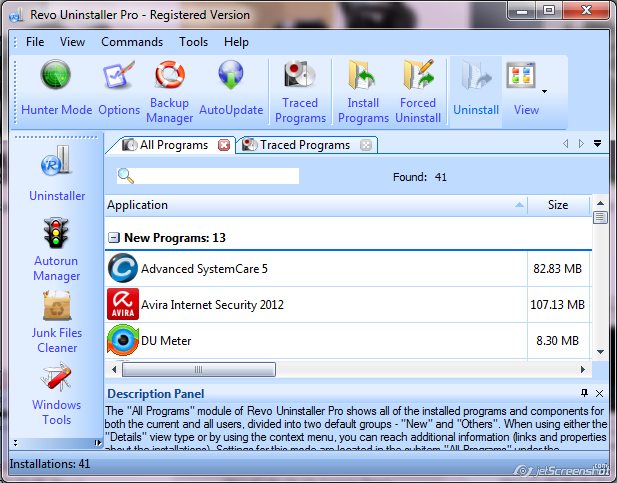617x483 pixels.
Task: Click the horizontal scrollbar left arrow
Action: (x=114, y=370)
